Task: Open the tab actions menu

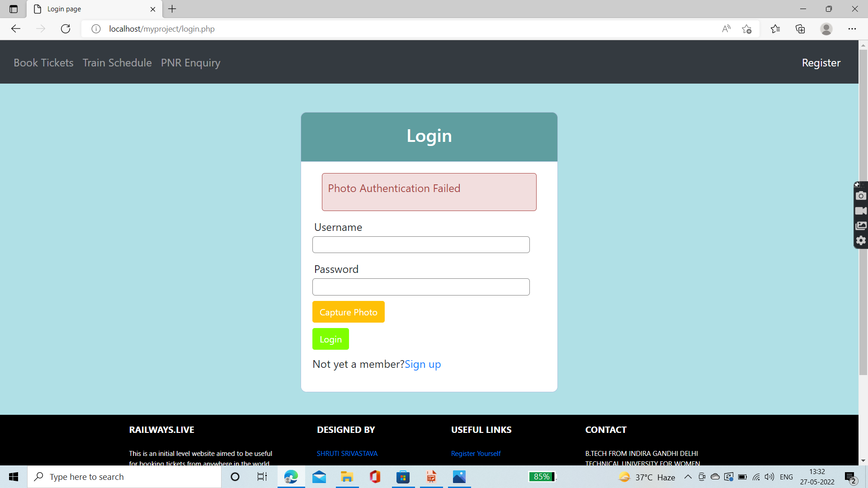Action: [13, 9]
